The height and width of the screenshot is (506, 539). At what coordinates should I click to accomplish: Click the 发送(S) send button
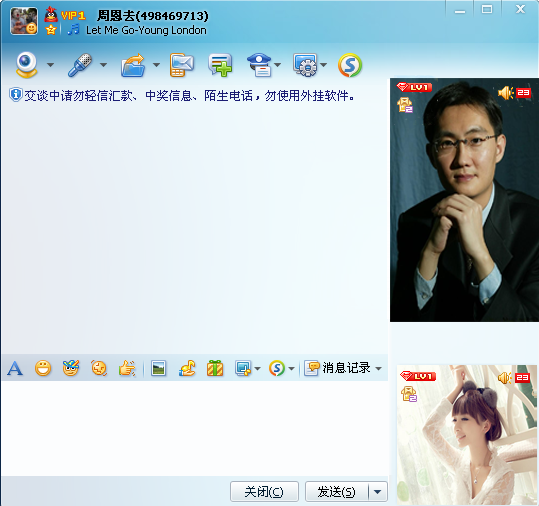click(336, 492)
